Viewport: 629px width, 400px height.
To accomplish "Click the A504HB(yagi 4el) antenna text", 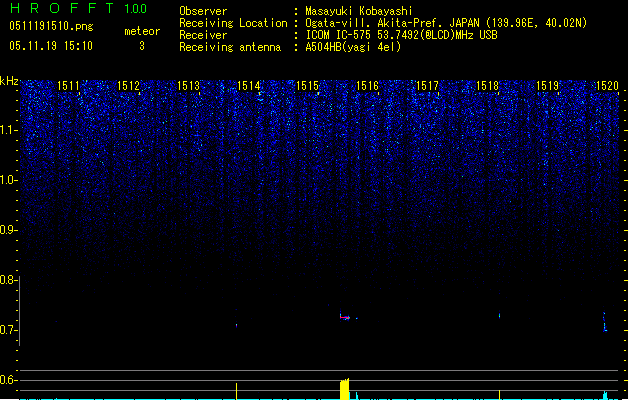I will pyautogui.click(x=353, y=47).
